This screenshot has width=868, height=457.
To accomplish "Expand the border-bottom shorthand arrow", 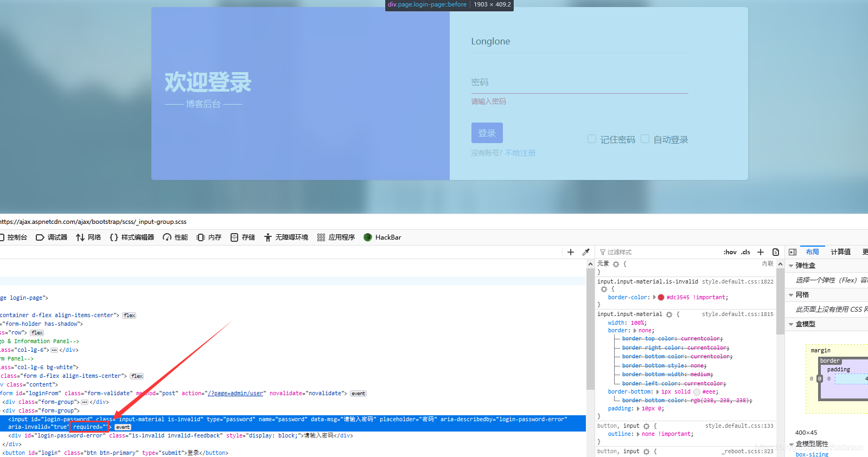I will [658, 392].
